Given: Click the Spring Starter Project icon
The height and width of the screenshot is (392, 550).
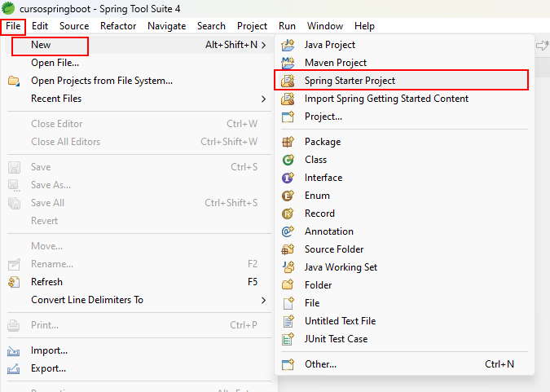Looking at the screenshot, I should 288,81.
